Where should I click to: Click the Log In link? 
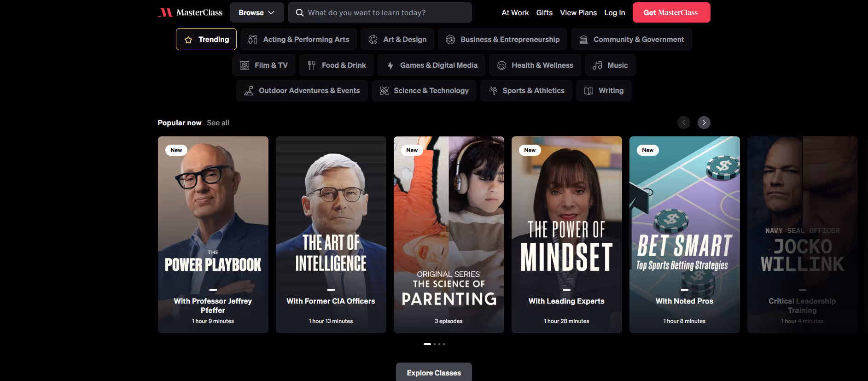pyautogui.click(x=615, y=12)
